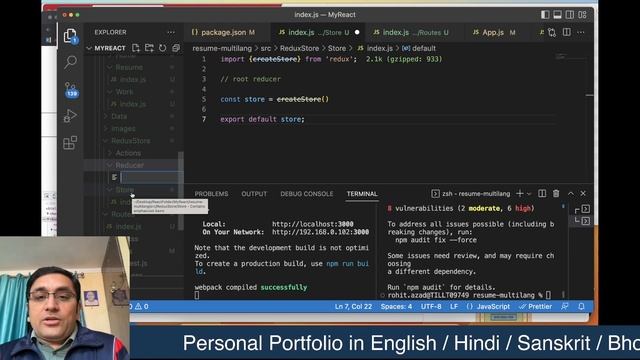Screen dimensions: 640x360
Task: Change encoding via UTF-8 status item
Action: click(x=431, y=307)
